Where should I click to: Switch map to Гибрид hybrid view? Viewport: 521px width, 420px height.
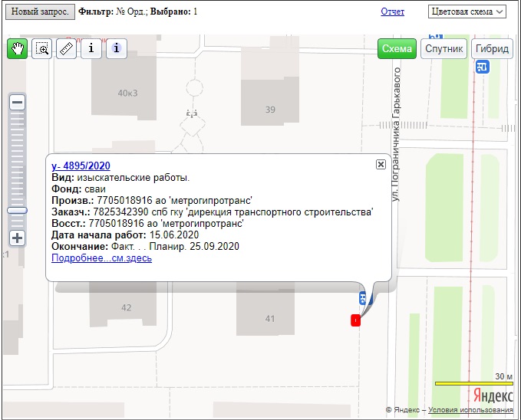pos(492,48)
